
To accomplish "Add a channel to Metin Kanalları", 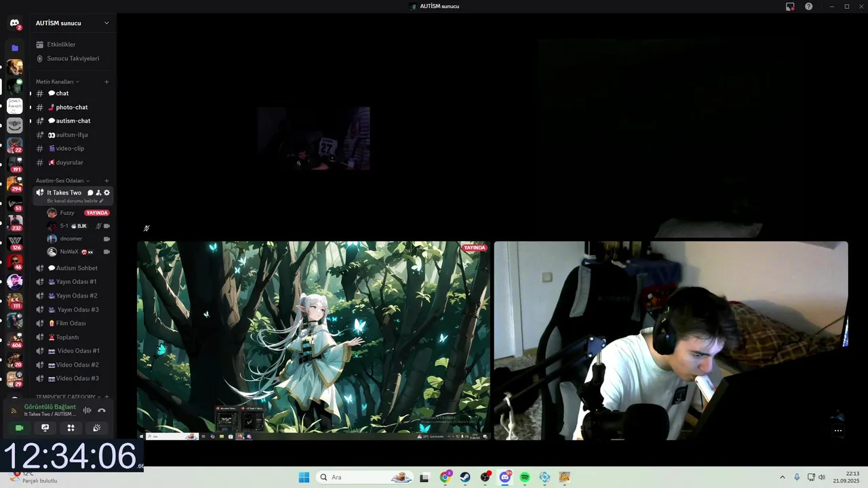I will point(106,81).
